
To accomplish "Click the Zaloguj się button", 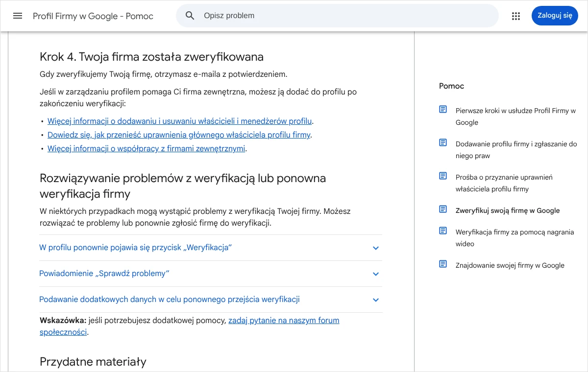I will [555, 16].
